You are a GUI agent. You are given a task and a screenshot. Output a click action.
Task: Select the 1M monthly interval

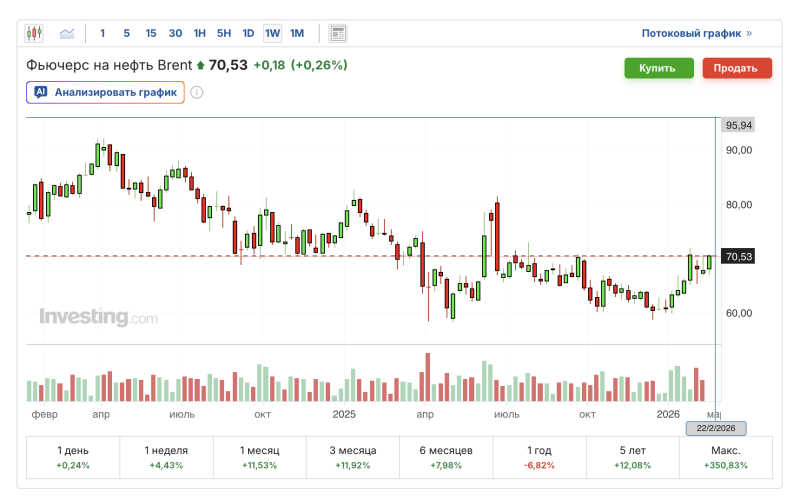pyautogui.click(x=297, y=33)
